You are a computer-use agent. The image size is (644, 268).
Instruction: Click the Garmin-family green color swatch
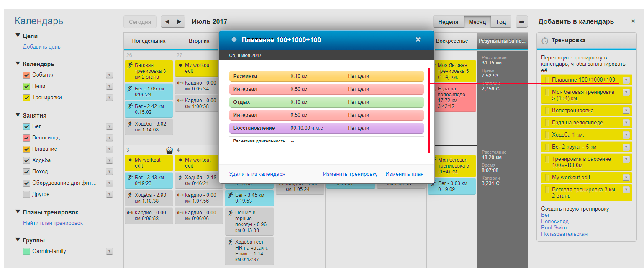(x=26, y=252)
